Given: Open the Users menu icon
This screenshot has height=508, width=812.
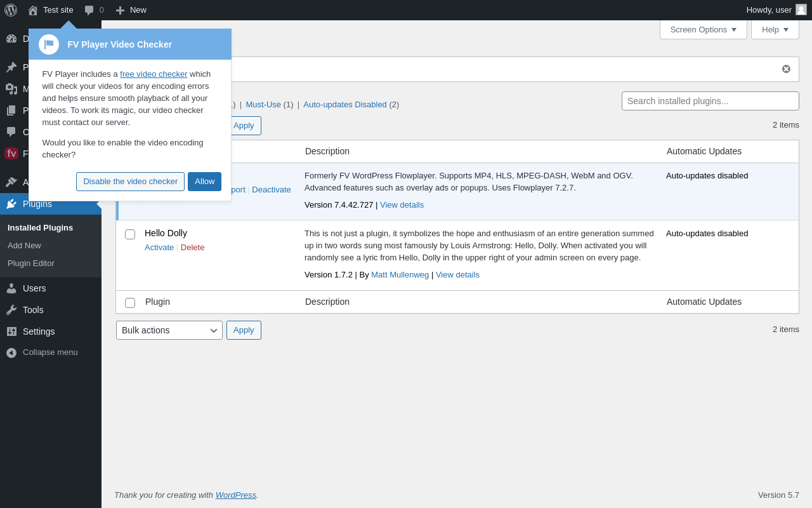Looking at the screenshot, I should (11, 288).
